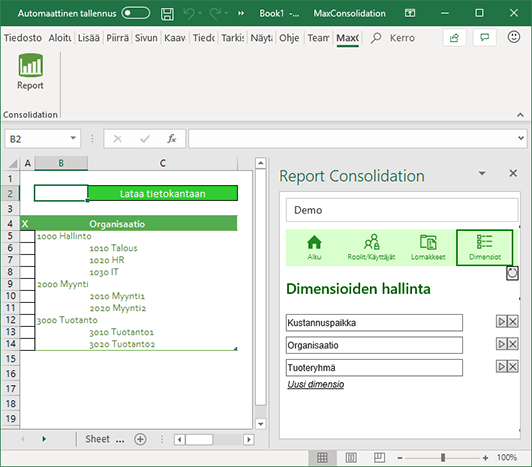Click the 100% zoom level
The height and width of the screenshot is (467, 532).
point(507,458)
